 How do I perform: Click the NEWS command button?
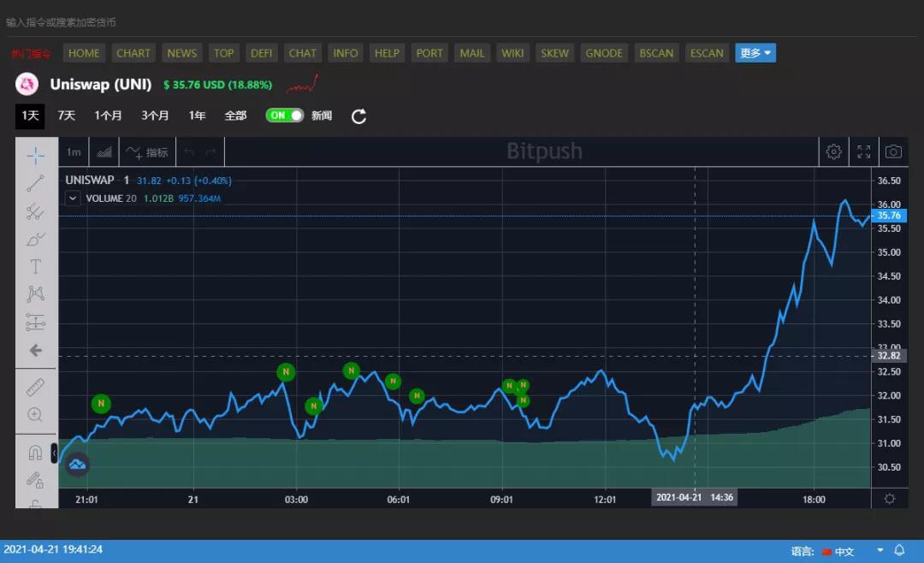coord(181,53)
